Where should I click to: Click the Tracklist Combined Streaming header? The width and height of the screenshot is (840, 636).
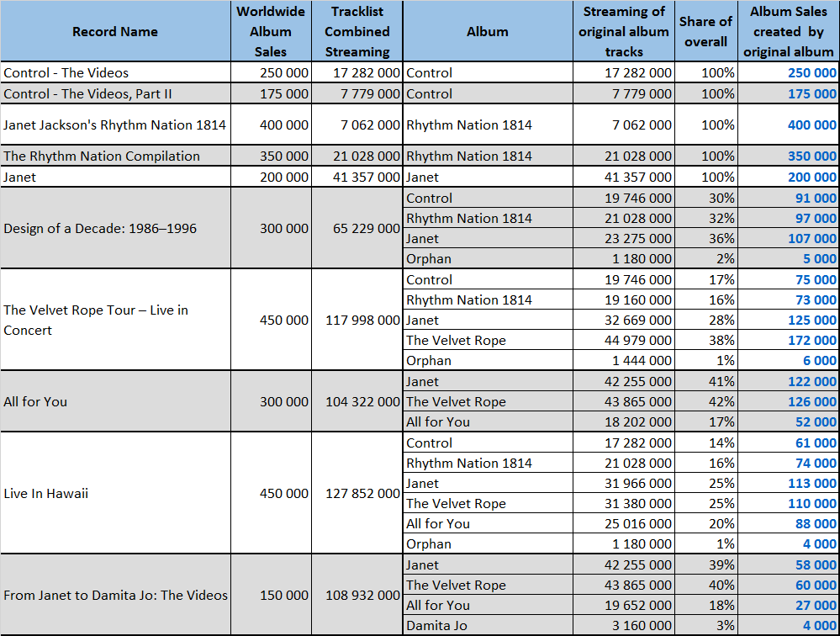tap(357, 31)
